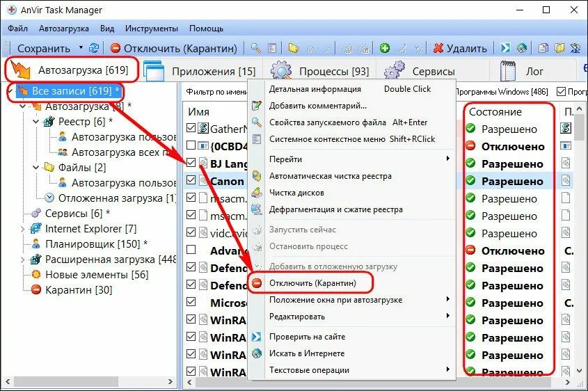Uncheck the Micros row checkbox
The image size is (588, 391).
(191, 301)
